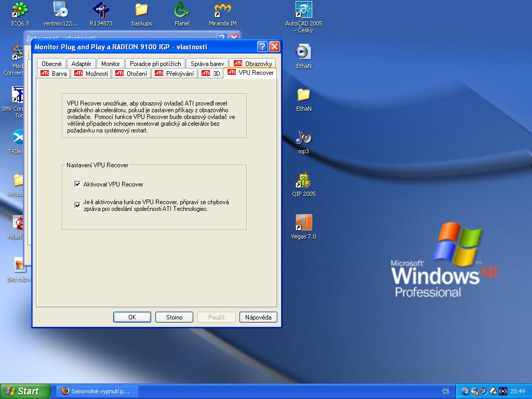
Task: Select the T-Clean desktop shortcut
Action: click(x=16, y=141)
